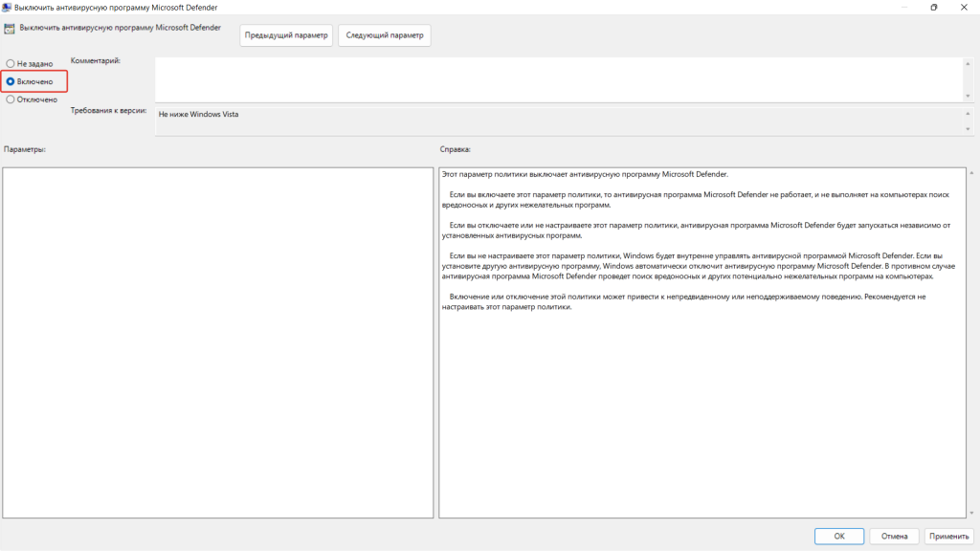Click the up arrow in the version requirements field
This screenshot has width=980, height=551.
click(x=968, y=112)
